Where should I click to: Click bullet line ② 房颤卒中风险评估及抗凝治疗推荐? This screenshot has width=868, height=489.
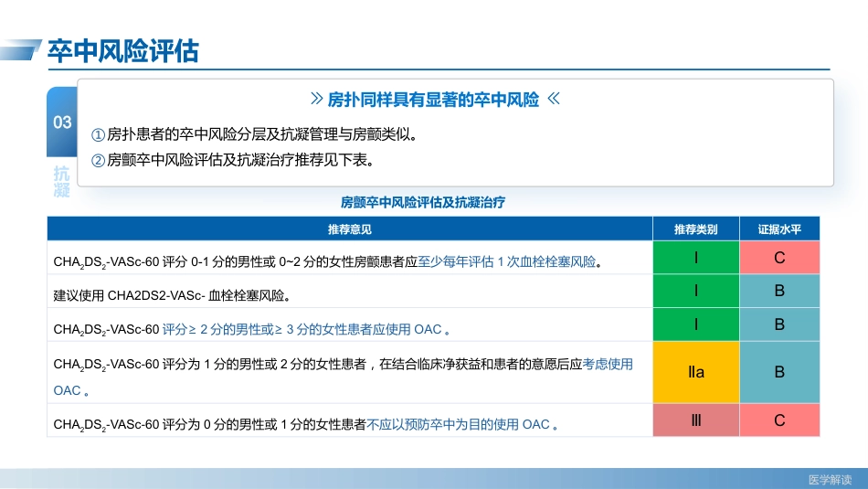233,160
